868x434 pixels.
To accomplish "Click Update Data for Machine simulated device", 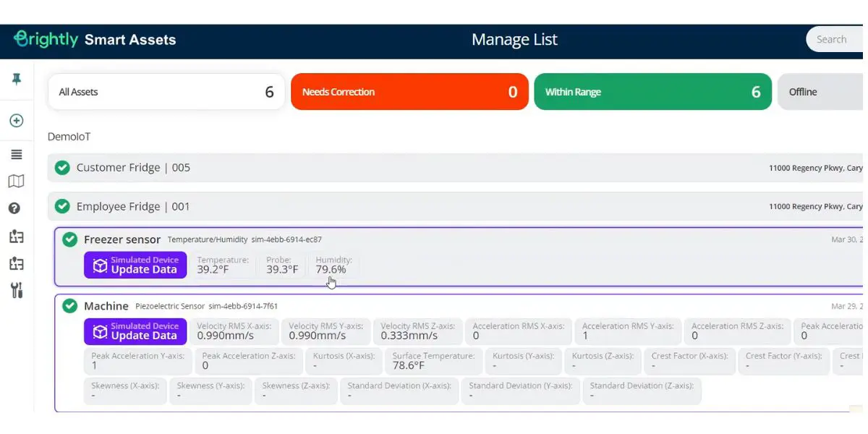I will tap(135, 331).
